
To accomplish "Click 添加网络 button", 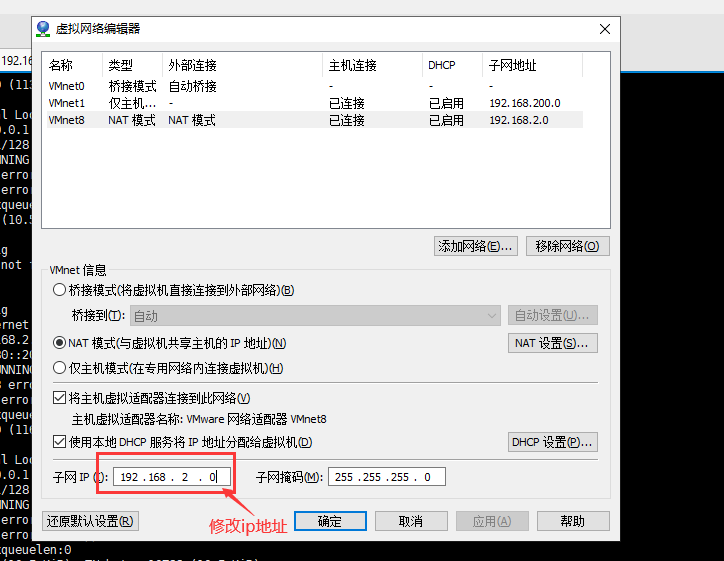I will point(476,246).
